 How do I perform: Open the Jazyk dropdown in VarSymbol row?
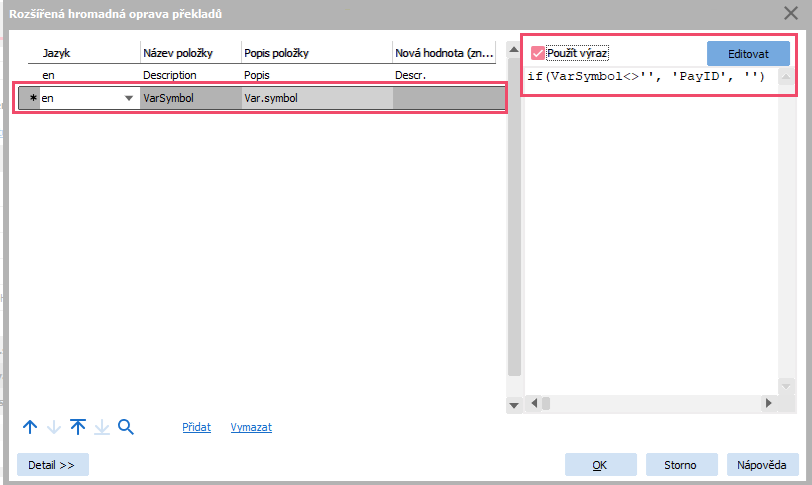(129, 98)
